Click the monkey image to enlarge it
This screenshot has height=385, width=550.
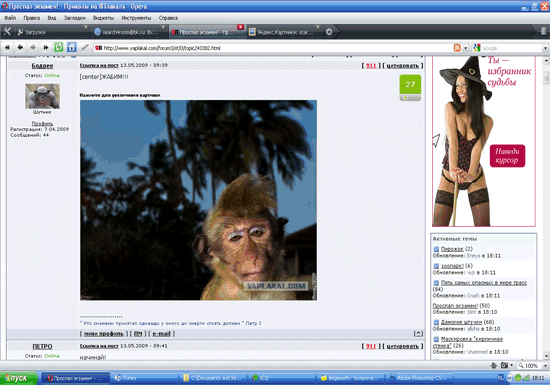199,200
